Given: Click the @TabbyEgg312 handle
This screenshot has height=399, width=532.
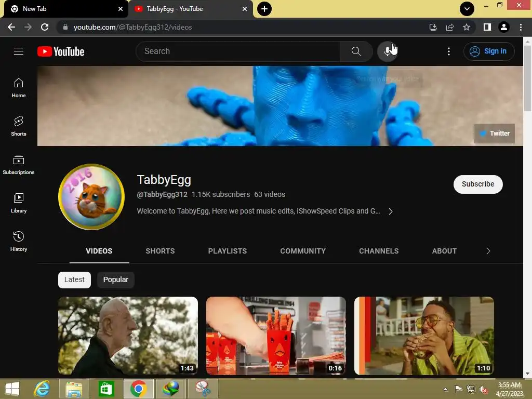Looking at the screenshot, I should [162, 194].
